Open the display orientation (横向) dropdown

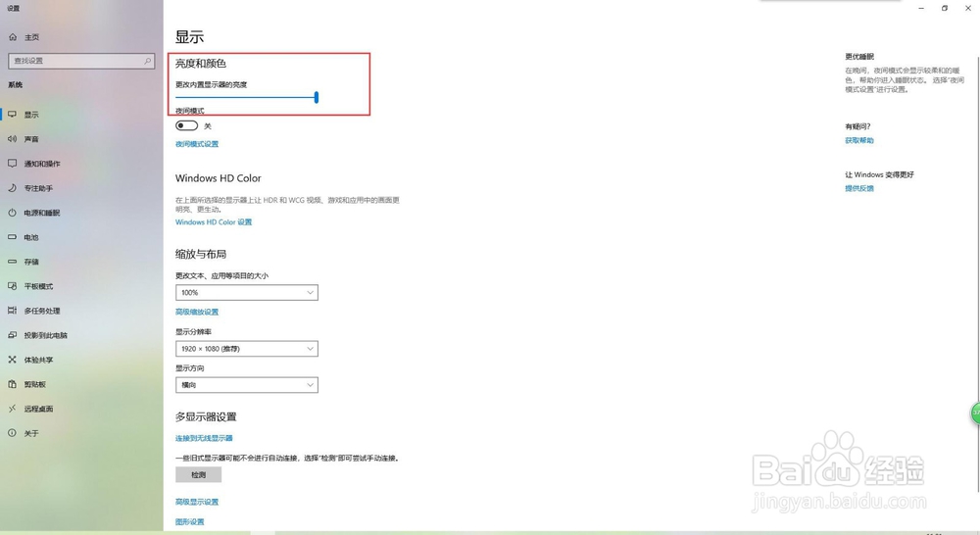[247, 385]
